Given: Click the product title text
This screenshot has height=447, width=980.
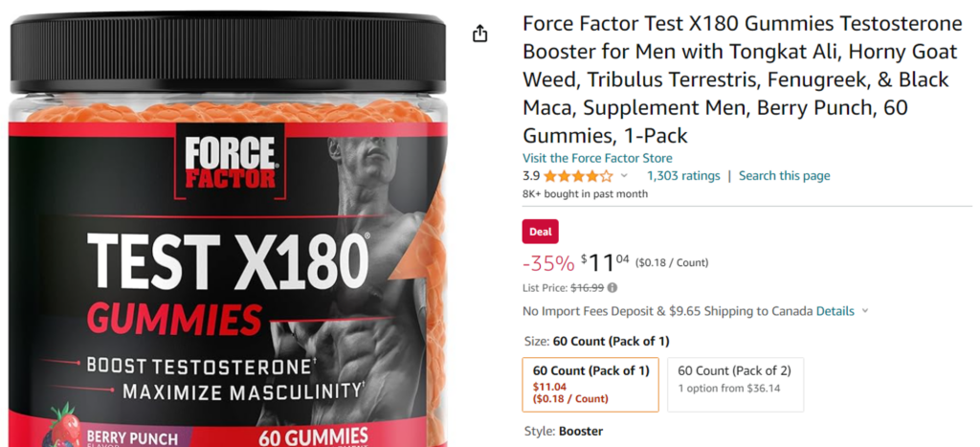Looking at the screenshot, I should [742, 79].
